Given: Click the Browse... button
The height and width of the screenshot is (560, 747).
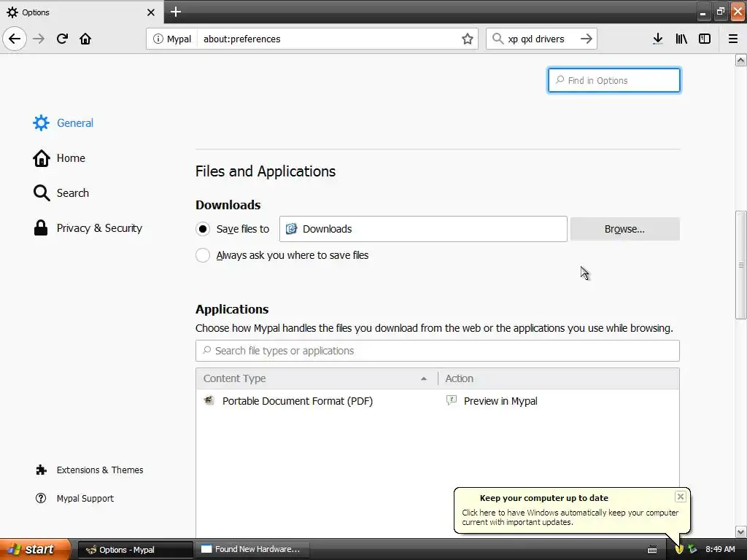Looking at the screenshot, I should [x=624, y=229].
